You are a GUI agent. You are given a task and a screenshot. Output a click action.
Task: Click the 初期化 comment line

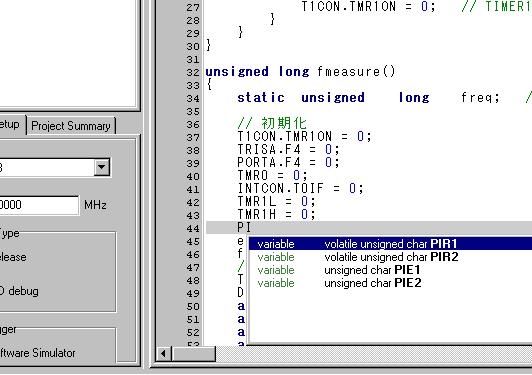pos(272,123)
